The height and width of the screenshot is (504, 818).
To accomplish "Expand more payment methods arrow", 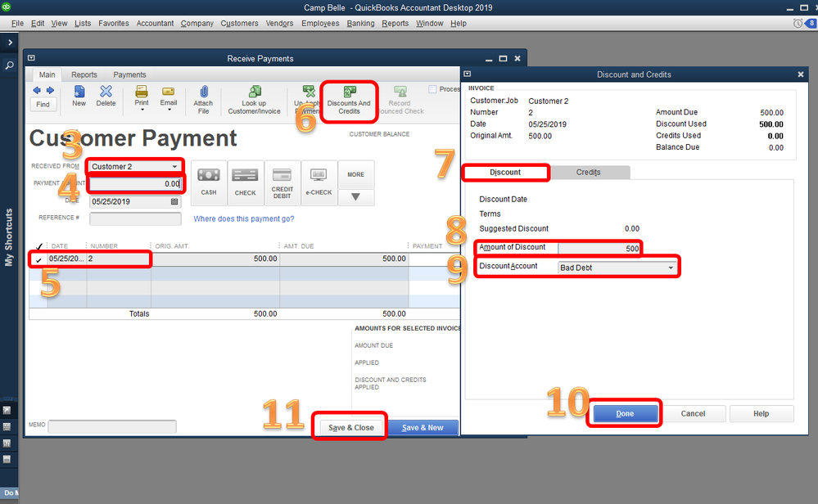I will (356, 197).
